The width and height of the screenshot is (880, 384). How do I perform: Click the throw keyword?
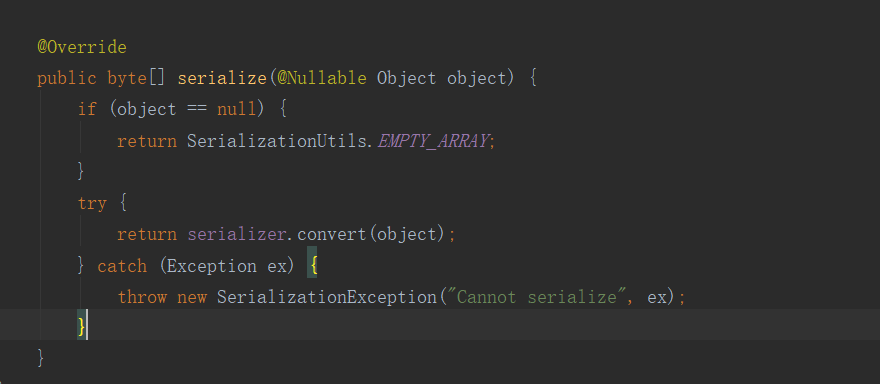point(142,297)
